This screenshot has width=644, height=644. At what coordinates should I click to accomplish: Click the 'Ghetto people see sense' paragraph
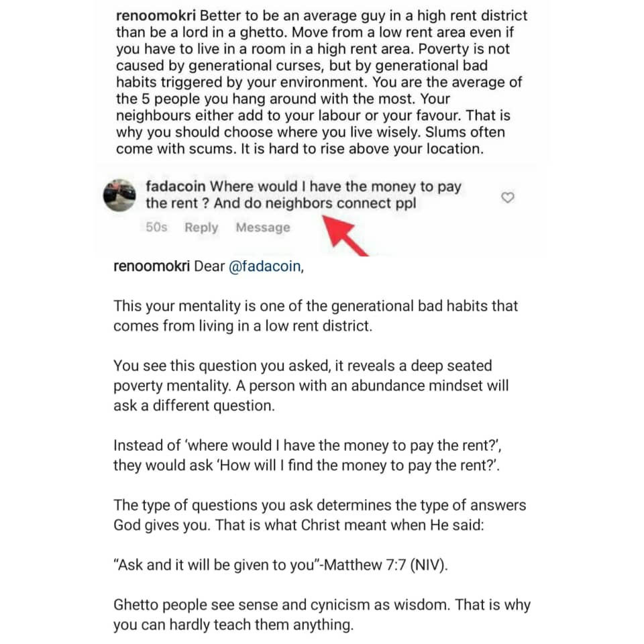tap(322, 614)
